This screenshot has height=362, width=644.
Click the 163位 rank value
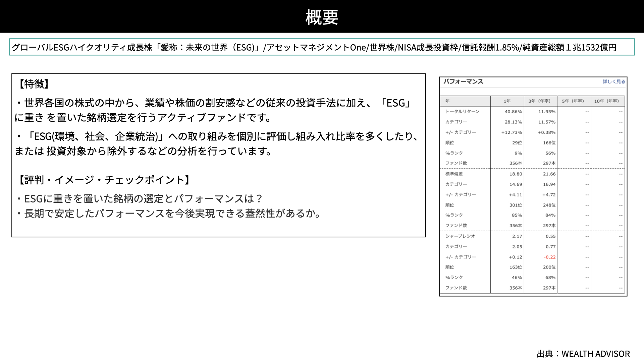click(516, 267)
